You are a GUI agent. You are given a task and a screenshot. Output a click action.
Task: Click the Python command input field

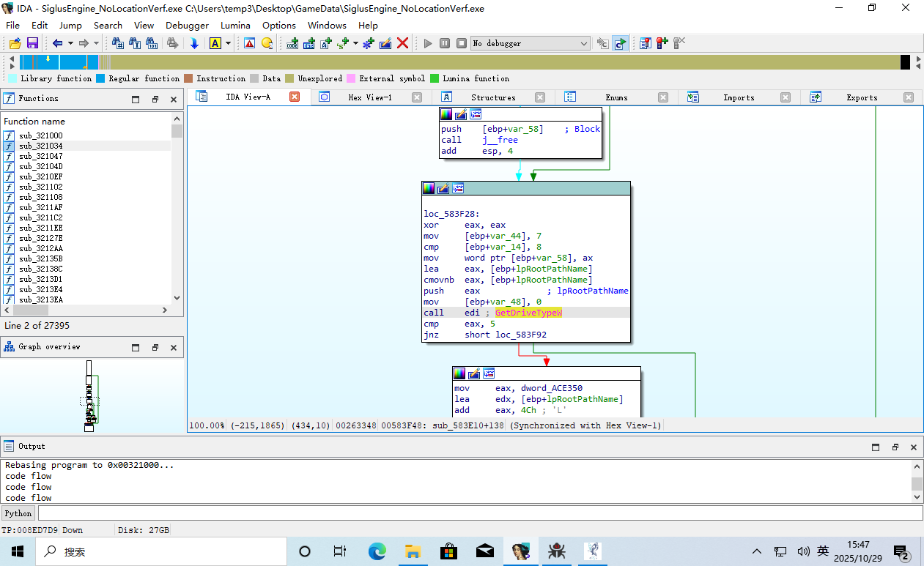pyautogui.click(x=476, y=513)
